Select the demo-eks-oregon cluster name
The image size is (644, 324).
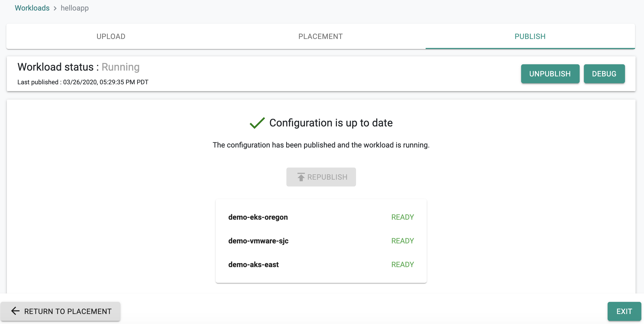(258, 217)
